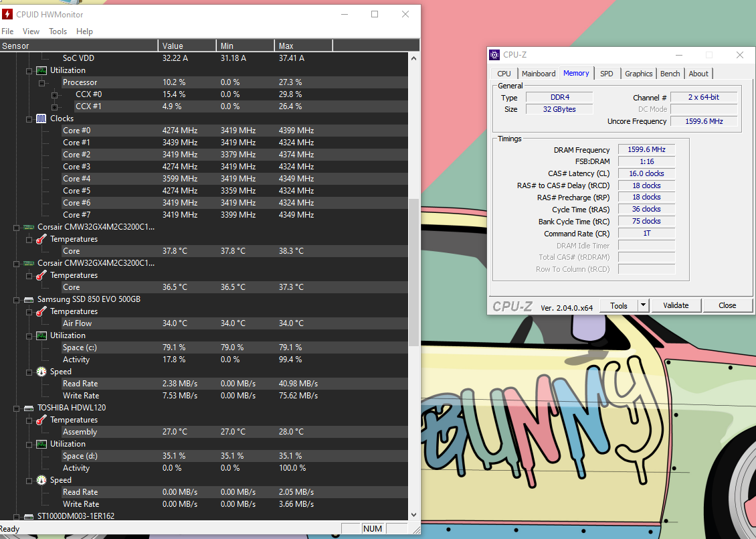Collapse the Processor utilization node
Viewport: 756px width, 539px height.
point(42,83)
